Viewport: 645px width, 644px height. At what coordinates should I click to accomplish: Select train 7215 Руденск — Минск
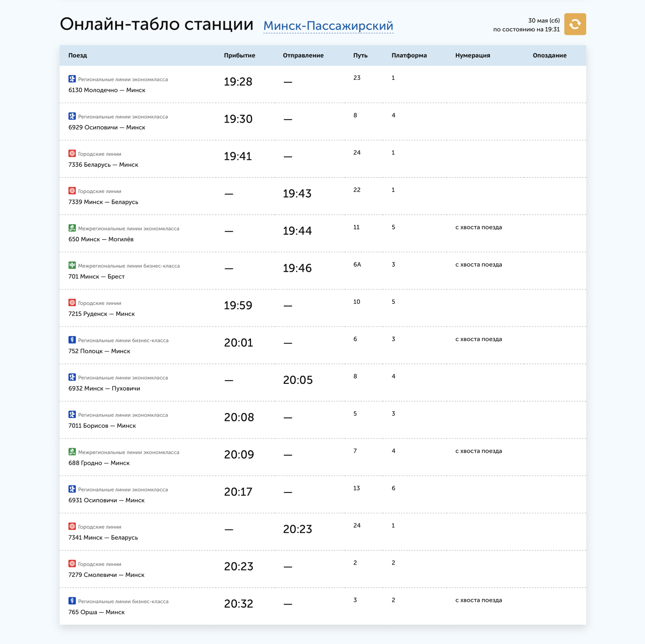[x=102, y=314]
